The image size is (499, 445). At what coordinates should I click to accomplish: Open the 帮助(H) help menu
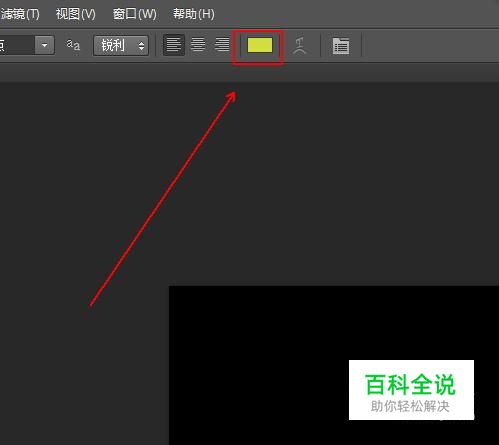pos(194,14)
